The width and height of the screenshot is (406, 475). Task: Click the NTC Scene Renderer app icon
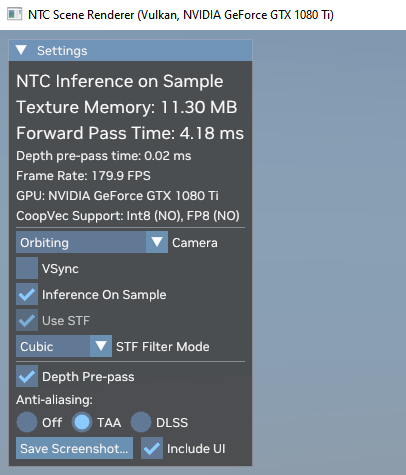point(14,14)
